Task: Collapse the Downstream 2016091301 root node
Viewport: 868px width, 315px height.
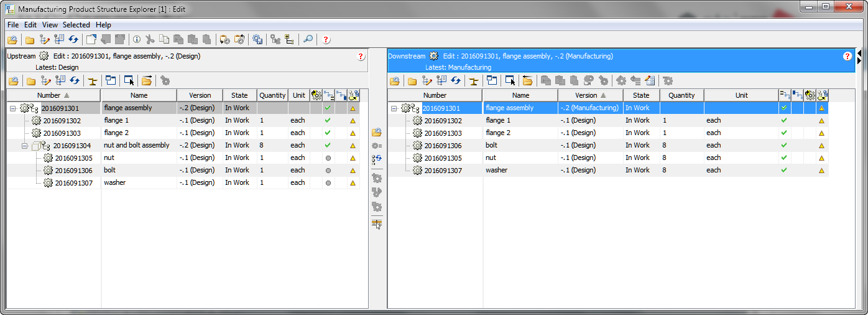Action: tap(394, 108)
